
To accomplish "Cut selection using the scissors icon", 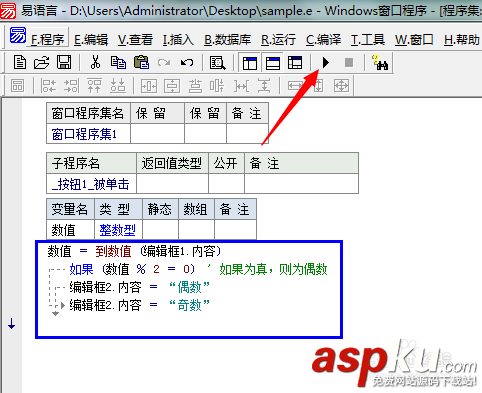I will [x=95, y=62].
